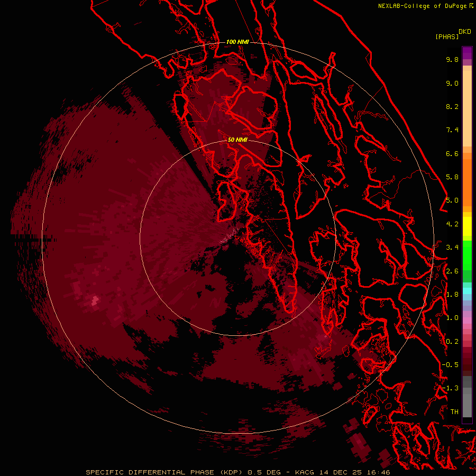Viewport: 476px width, 476px height.
Task: Click the 2.6 legend value
Action: [x=452, y=271]
